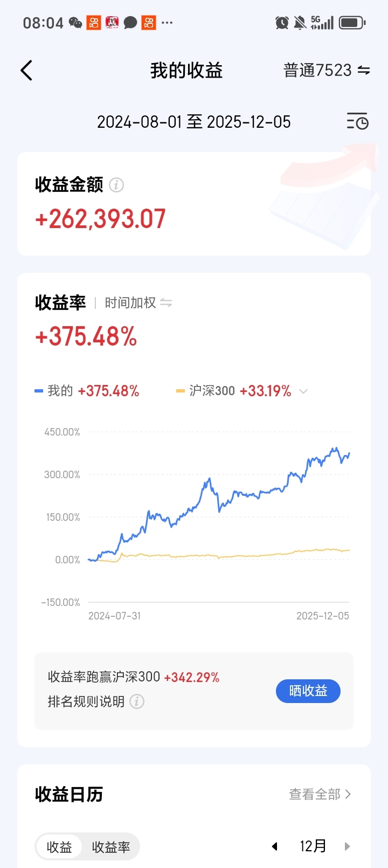Tap the alarm clock status icon

coord(282,23)
